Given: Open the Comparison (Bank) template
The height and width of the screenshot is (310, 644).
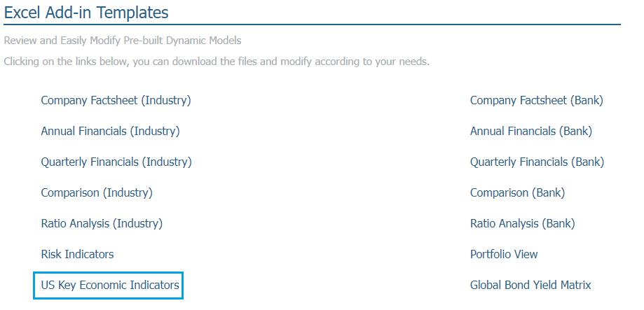Looking at the screenshot, I should point(517,192).
